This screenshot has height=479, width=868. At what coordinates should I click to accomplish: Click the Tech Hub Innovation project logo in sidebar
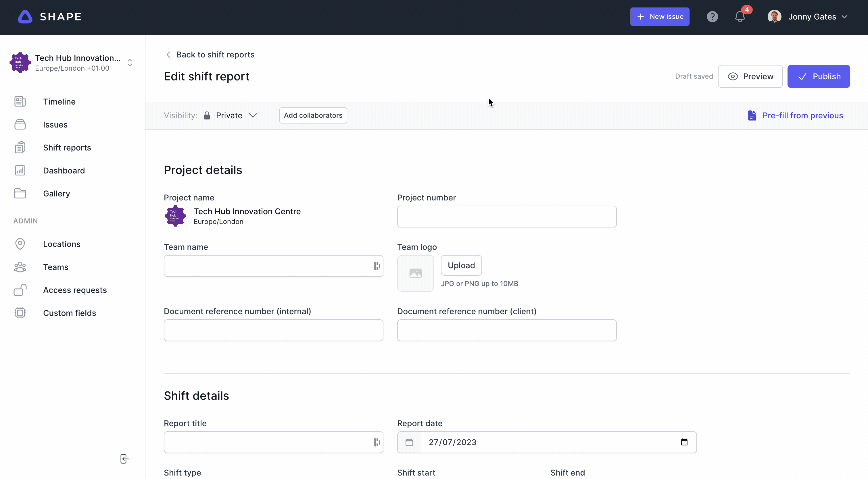point(20,63)
